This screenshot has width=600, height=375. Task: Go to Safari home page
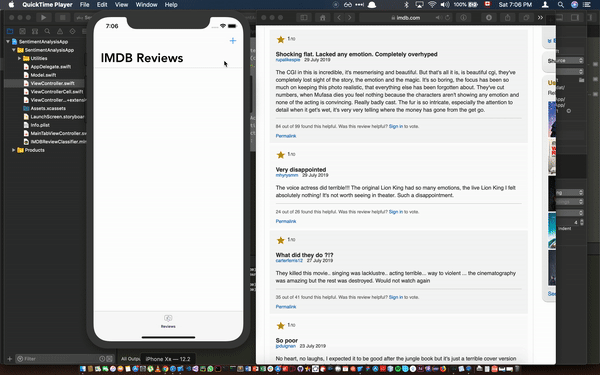(x=323, y=18)
